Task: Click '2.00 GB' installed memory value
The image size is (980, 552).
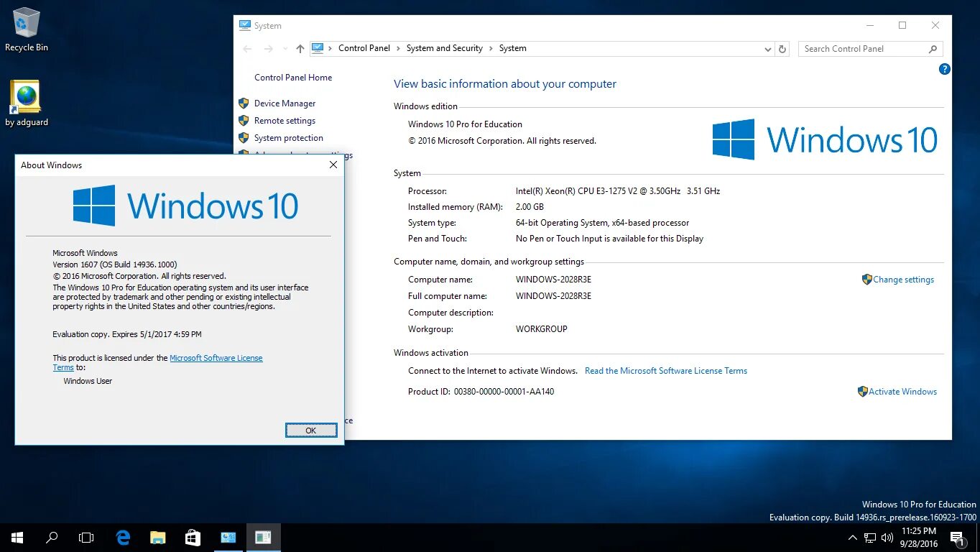Action: 530,207
